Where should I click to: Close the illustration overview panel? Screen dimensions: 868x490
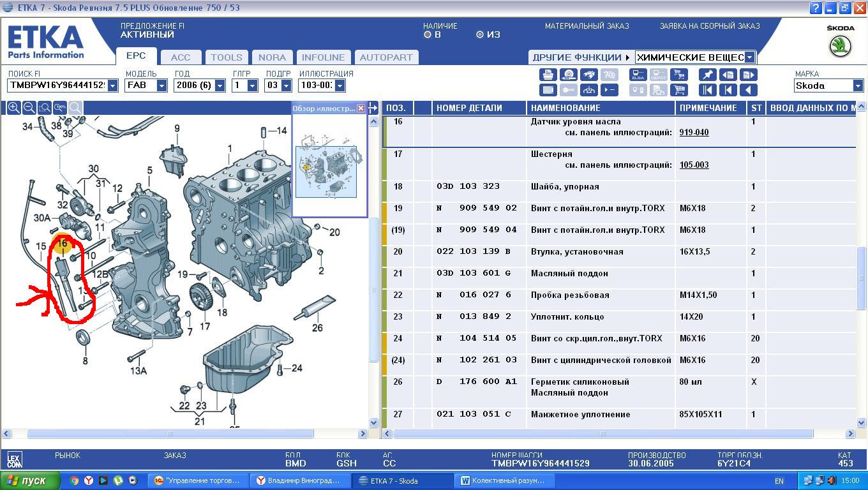pyautogui.click(x=361, y=108)
